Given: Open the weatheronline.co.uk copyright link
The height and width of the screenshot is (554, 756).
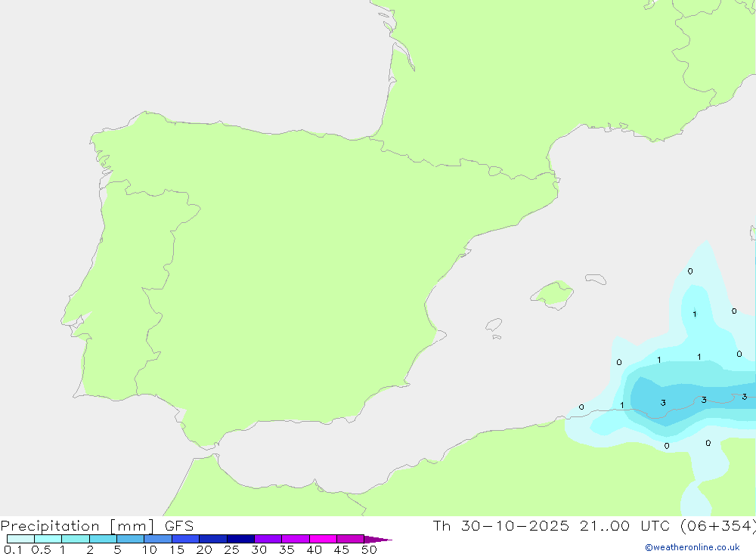Looking at the screenshot, I should coord(692,547).
